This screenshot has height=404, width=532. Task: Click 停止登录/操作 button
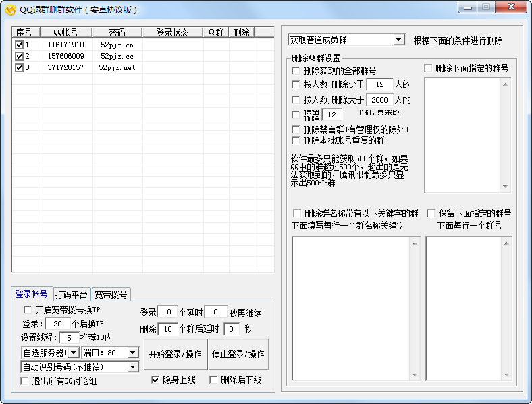point(238,354)
